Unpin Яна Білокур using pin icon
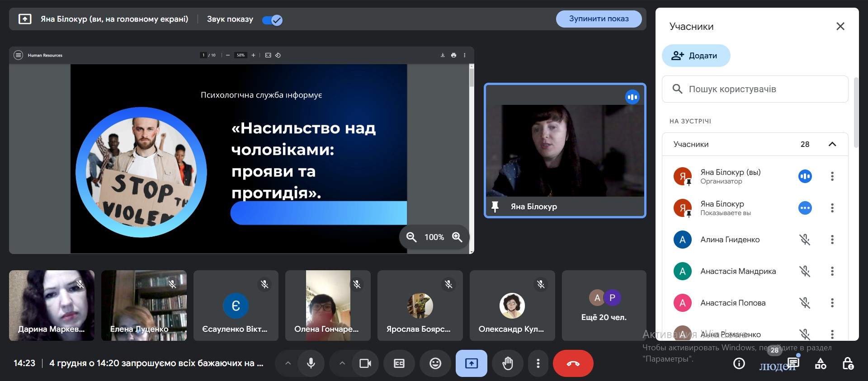This screenshot has height=381, width=868. (495, 207)
